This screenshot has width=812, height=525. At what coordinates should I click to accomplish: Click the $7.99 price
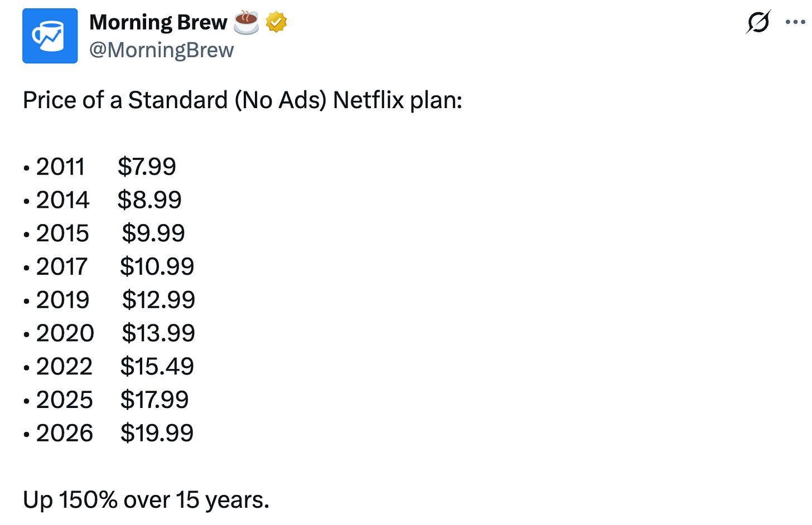(x=147, y=167)
